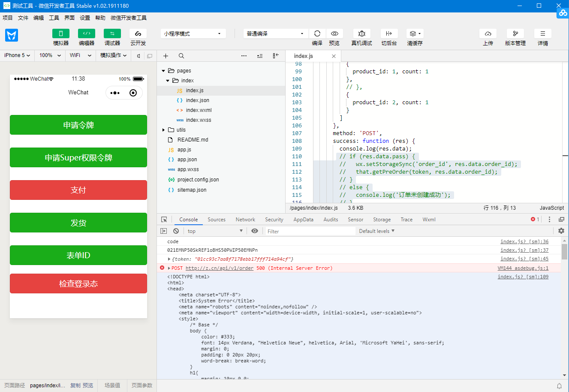This screenshot has height=392, width=569.
Task: Open the index.js? [sm]:109 source link
Action: [x=523, y=277]
